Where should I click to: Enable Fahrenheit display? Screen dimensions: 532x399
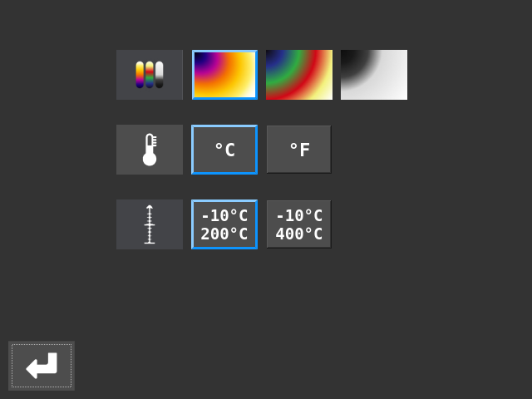[x=299, y=150]
